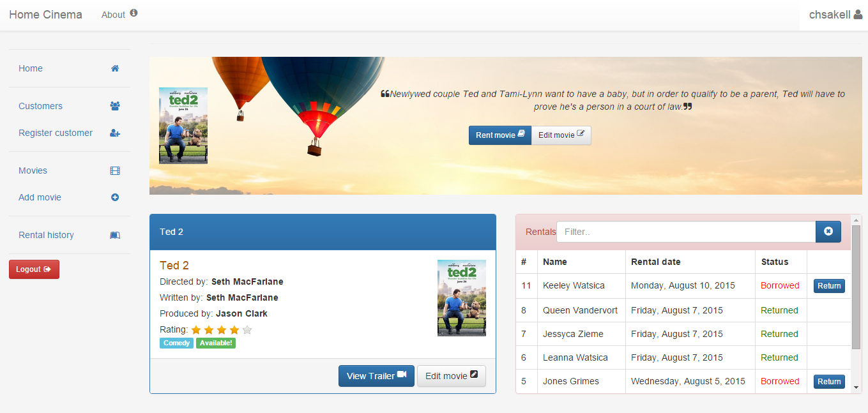This screenshot has width=868, height=413.
Task: Click the rentals table scroll down arrow
Action: (856, 387)
